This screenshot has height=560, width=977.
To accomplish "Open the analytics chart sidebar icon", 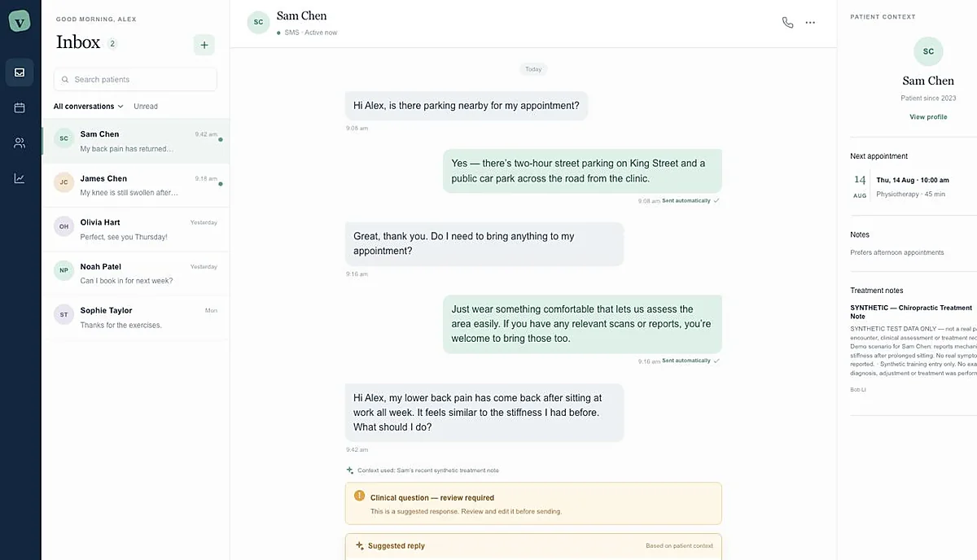I will click(x=20, y=178).
